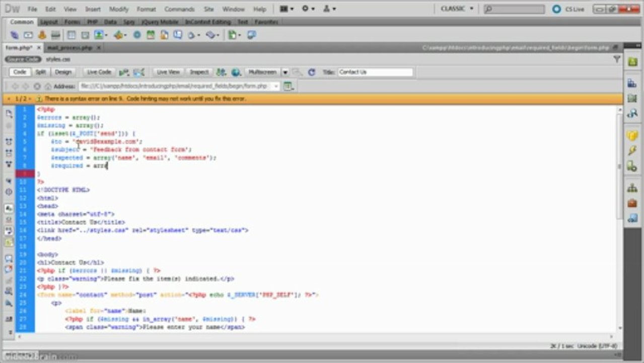
Task: Toggle Inspect mode
Action: point(199,72)
